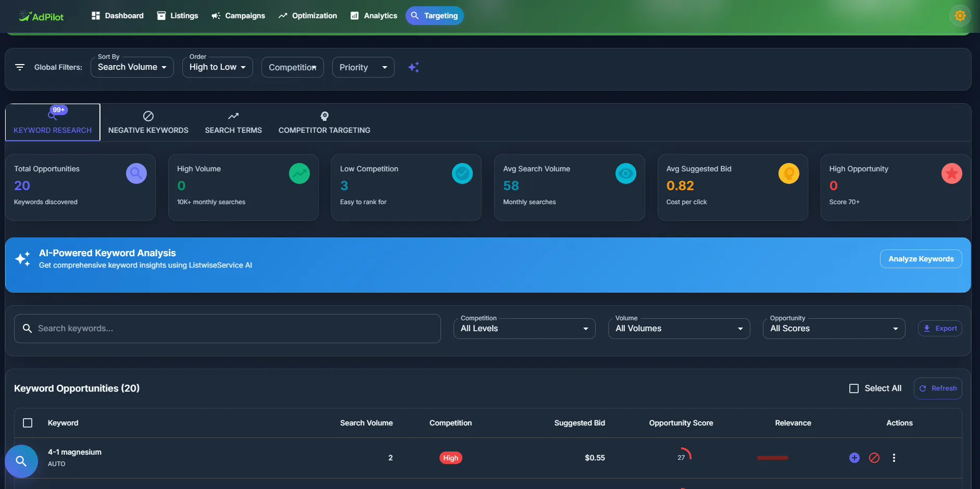Go to the Listings page
Image resolution: width=980 pixels, height=489 pixels.
click(178, 16)
